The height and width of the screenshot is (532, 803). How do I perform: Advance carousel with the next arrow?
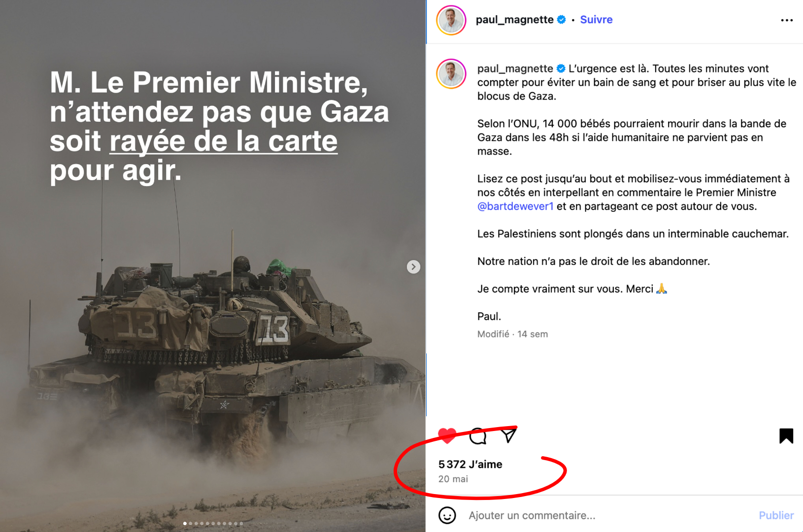point(413,266)
